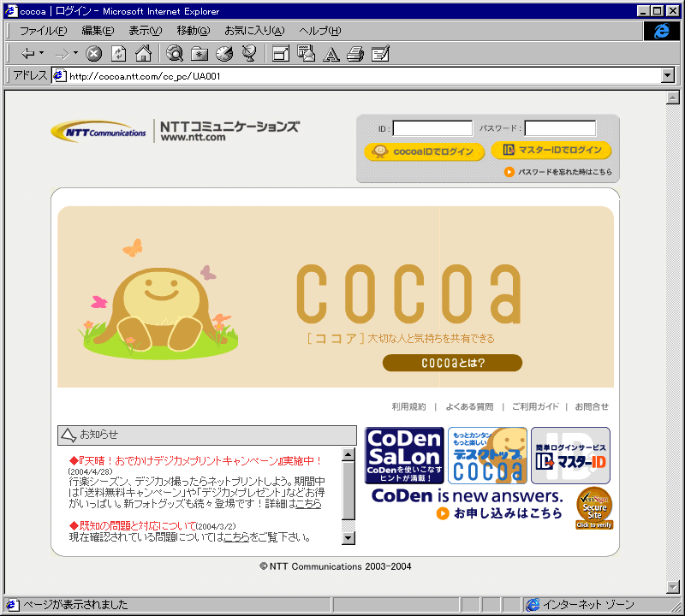The width and height of the screenshot is (685, 616).
Task: Click the NTT Communications 2003-2004 copyright text
Action: pos(336,566)
